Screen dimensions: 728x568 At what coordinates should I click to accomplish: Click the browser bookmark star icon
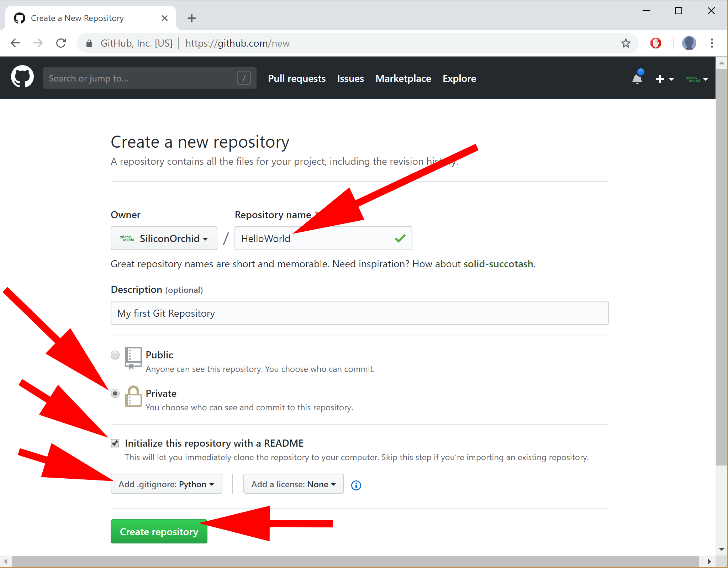pyautogui.click(x=626, y=43)
